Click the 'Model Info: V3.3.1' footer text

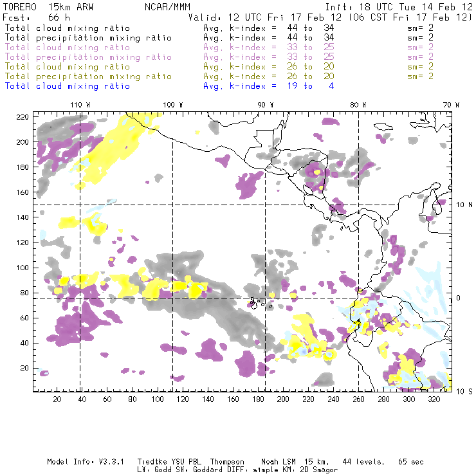pyautogui.click(x=86, y=462)
